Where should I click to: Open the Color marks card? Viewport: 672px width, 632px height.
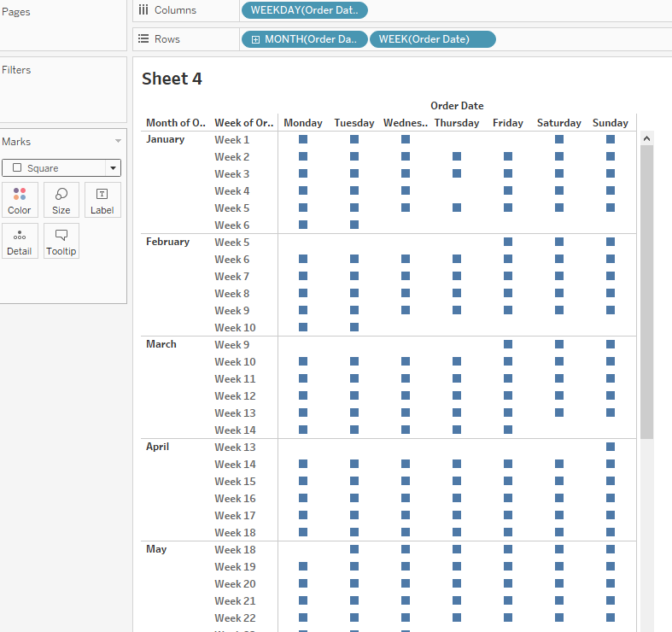pos(19,200)
